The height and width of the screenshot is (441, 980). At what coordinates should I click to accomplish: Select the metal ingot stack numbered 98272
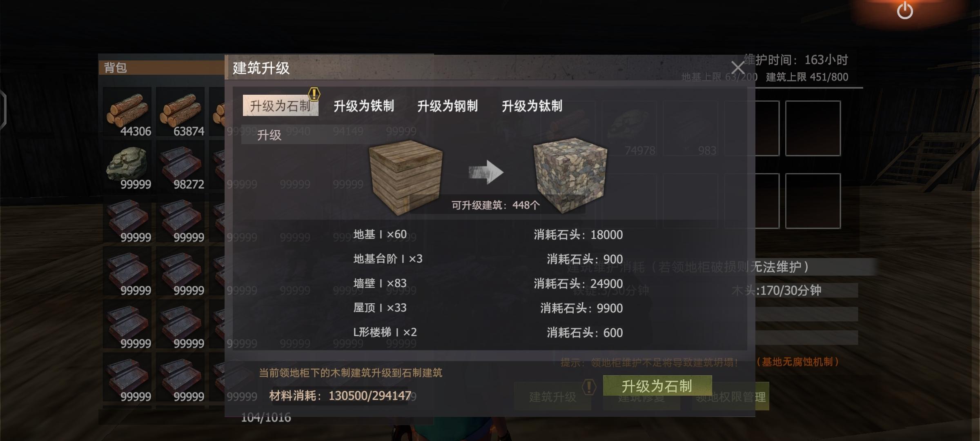point(181,165)
